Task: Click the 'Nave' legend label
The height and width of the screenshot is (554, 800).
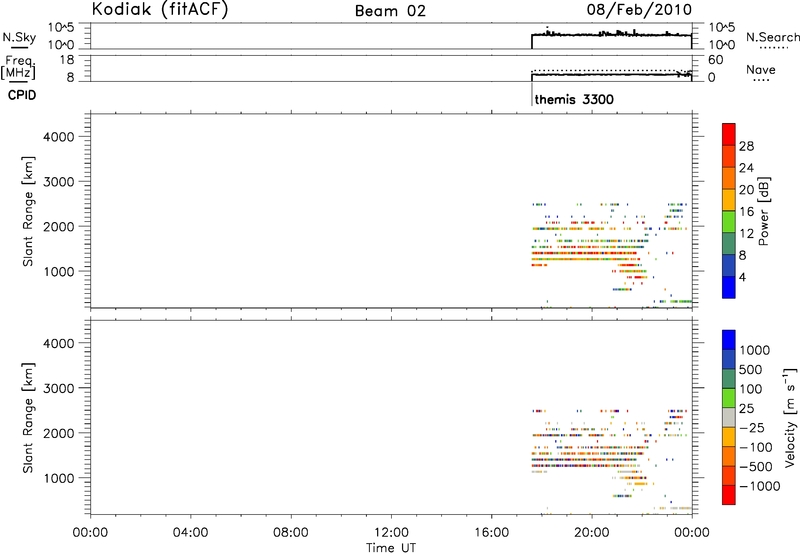Action: point(761,69)
